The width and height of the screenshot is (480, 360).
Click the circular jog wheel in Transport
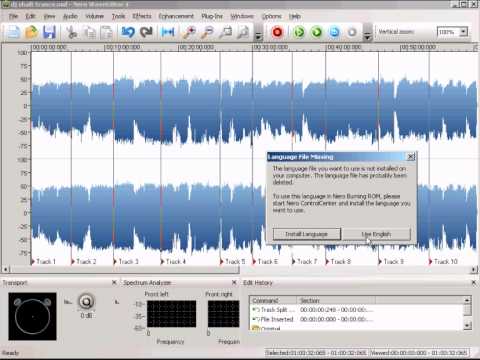(x=32, y=316)
